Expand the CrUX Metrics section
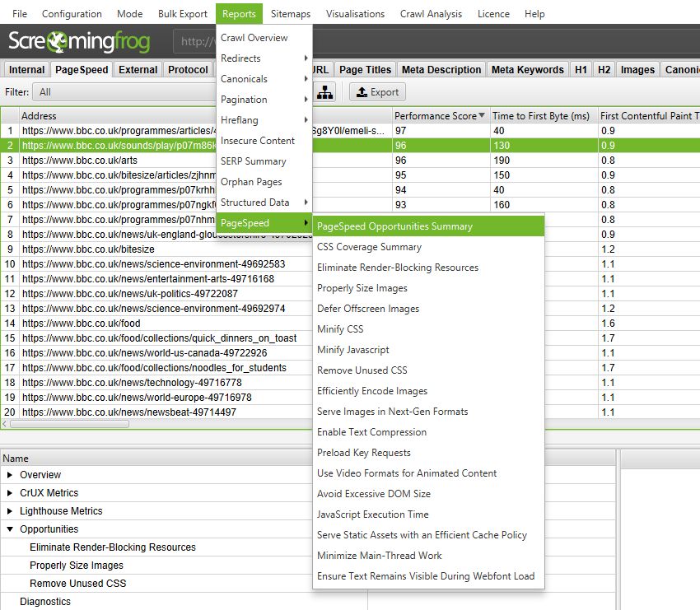 (x=11, y=492)
